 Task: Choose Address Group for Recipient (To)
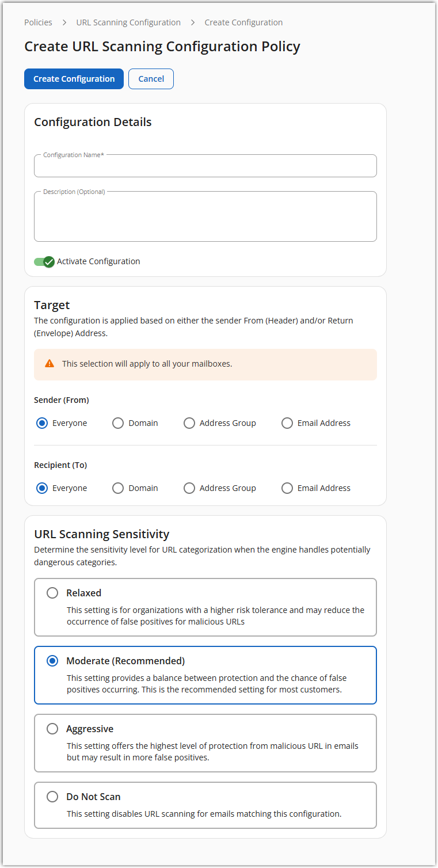point(189,489)
